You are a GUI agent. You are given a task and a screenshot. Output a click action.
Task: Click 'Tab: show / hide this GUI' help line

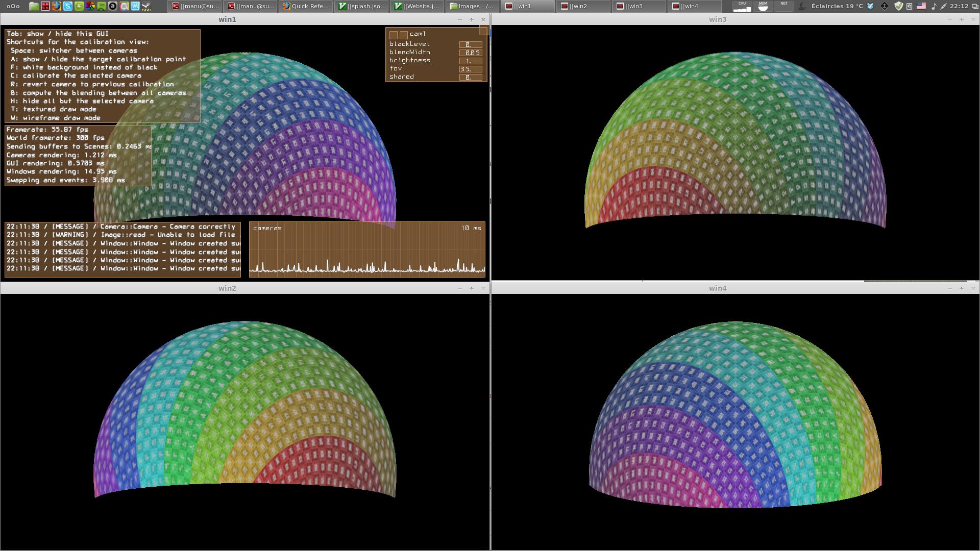tap(58, 34)
